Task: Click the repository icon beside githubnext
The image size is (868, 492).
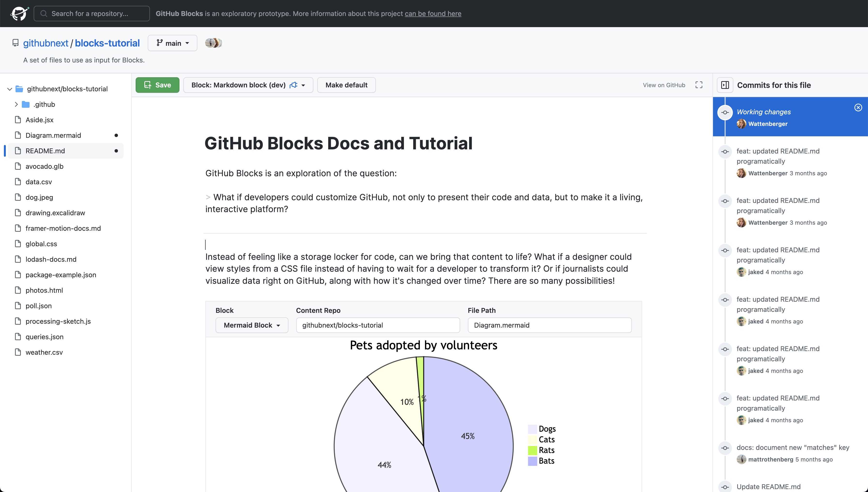Action: [x=15, y=43]
